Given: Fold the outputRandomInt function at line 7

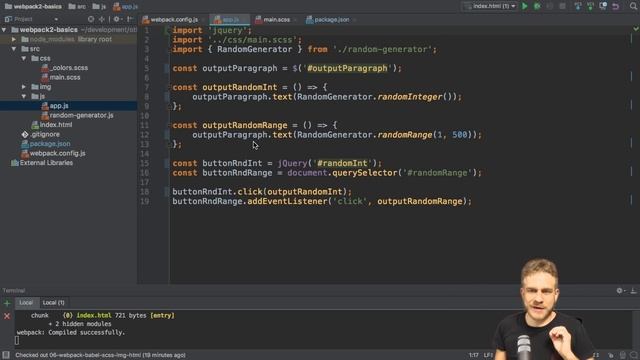Looking at the screenshot, I should click(170, 87).
